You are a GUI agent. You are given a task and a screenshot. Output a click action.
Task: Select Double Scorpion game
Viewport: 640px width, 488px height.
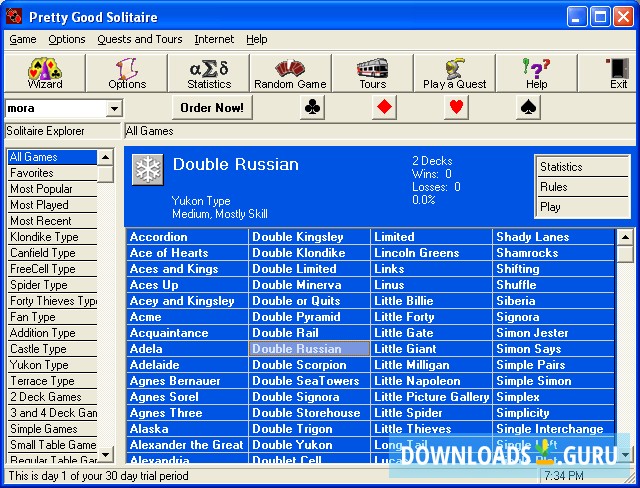click(309, 365)
